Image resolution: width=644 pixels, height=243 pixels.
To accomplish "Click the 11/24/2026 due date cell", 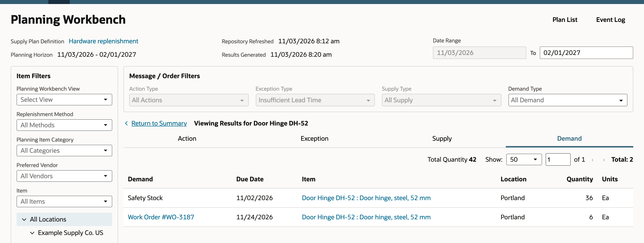I will click(254, 217).
